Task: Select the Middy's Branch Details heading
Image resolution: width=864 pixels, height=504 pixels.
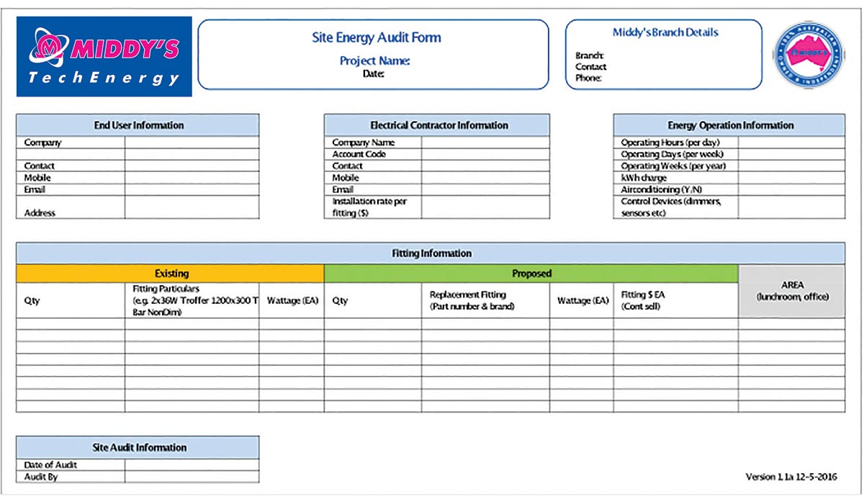Action: pyautogui.click(x=665, y=32)
